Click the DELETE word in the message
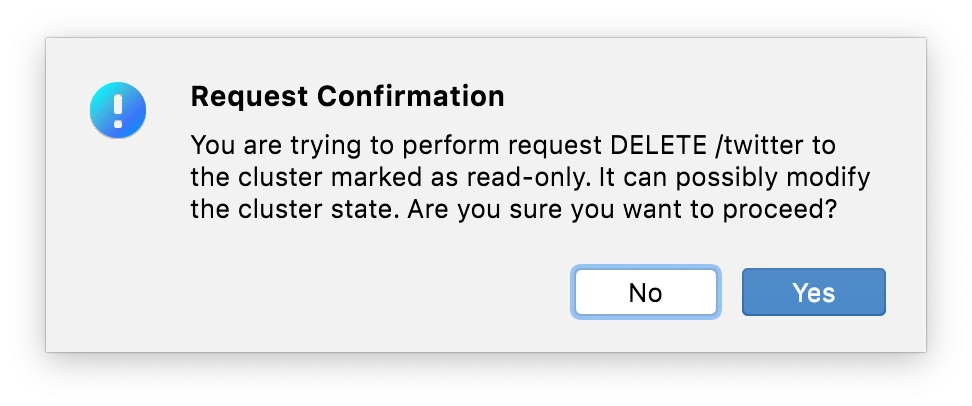The height and width of the screenshot is (406, 972). coord(658,146)
